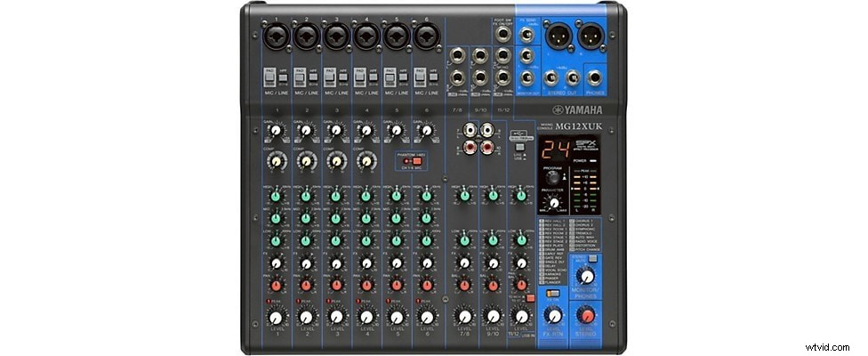The height and width of the screenshot is (356, 868).
Task: Toggle the FX ON switch
Action: click(x=552, y=294)
